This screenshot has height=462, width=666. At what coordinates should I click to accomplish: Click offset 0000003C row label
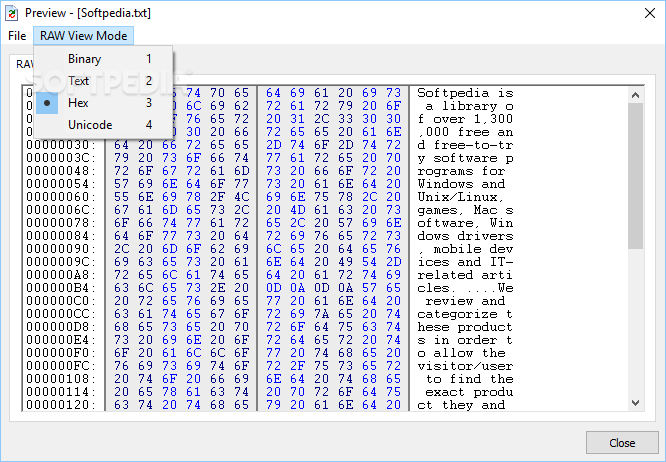(x=61, y=158)
